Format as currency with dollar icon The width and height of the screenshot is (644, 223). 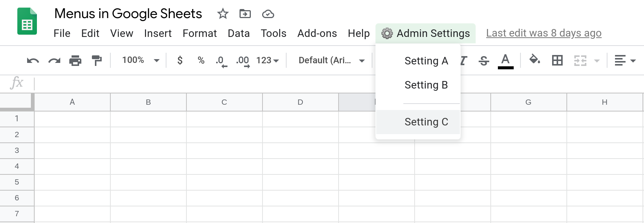coord(180,60)
